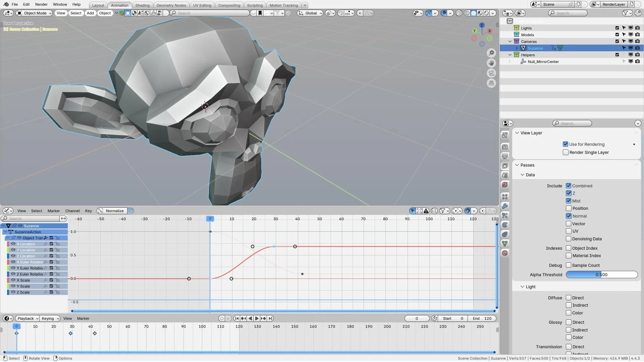Expand the Suzanne object in outliner
Screen dimensions: 644x362
point(517,48)
